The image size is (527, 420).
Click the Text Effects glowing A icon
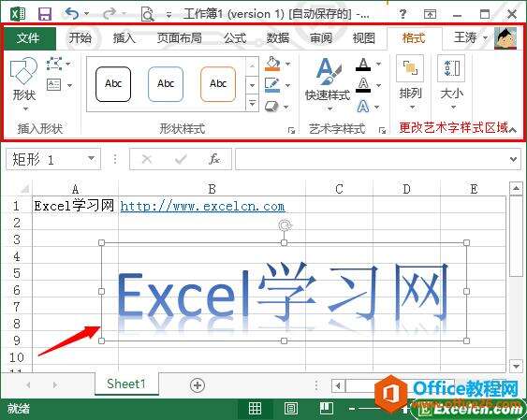(x=363, y=107)
